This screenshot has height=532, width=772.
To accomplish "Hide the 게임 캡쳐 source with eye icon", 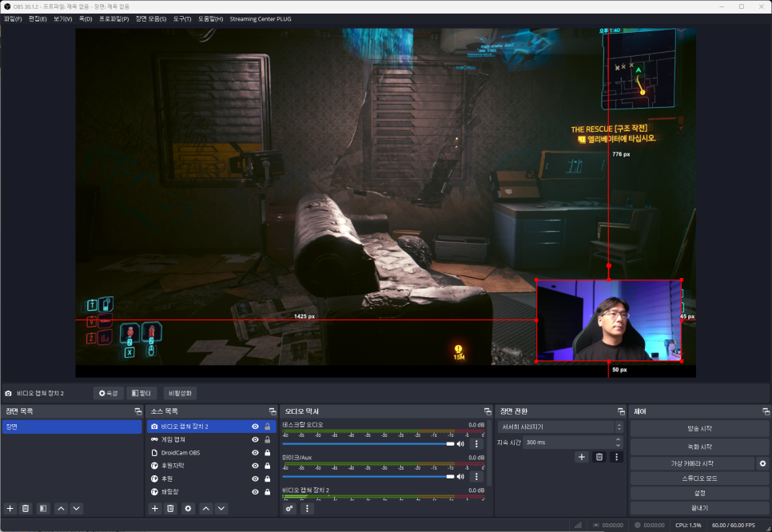I will pos(255,439).
